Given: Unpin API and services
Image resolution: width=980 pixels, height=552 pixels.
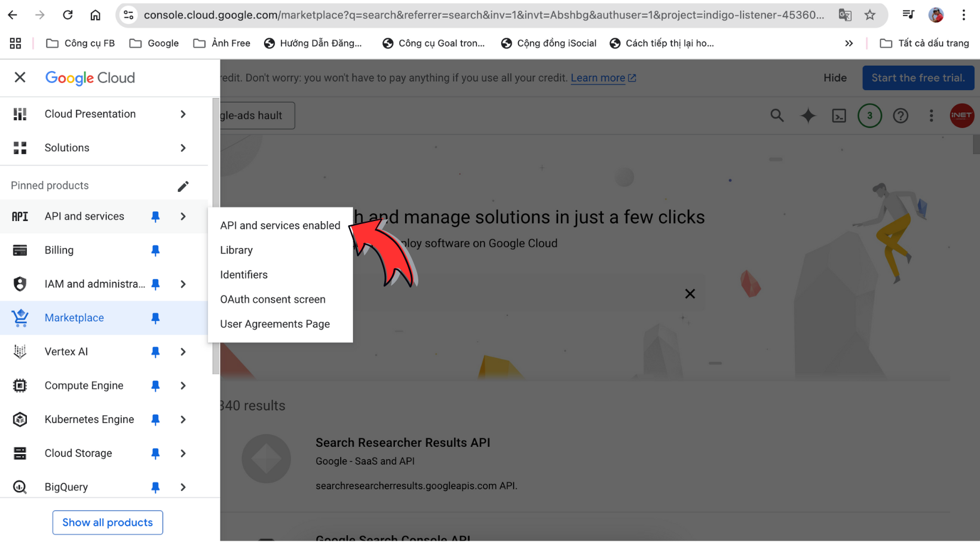Looking at the screenshot, I should pyautogui.click(x=155, y=216).
